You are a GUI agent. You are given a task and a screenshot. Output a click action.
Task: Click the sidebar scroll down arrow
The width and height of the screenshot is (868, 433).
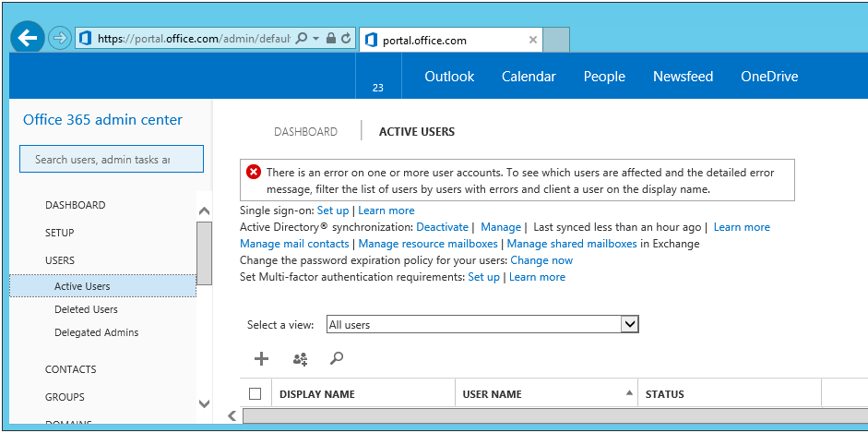pyautogui.click(x=204, y=403)
